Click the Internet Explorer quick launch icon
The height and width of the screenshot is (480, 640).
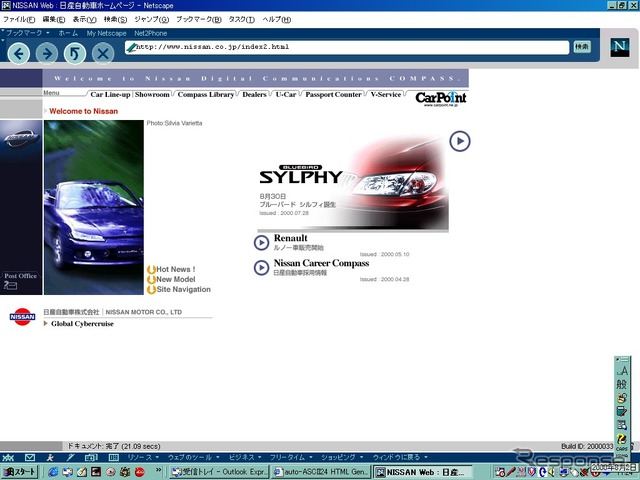53,472
